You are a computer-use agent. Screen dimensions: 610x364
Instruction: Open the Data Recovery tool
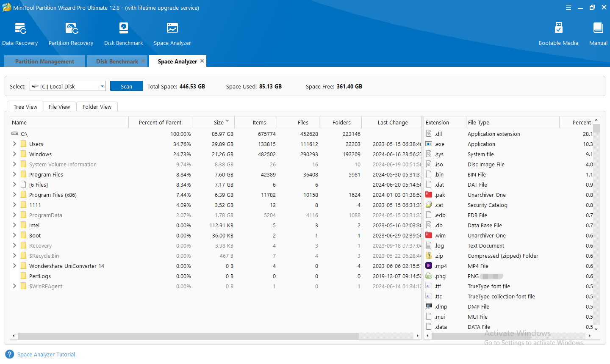pos(20,34)
